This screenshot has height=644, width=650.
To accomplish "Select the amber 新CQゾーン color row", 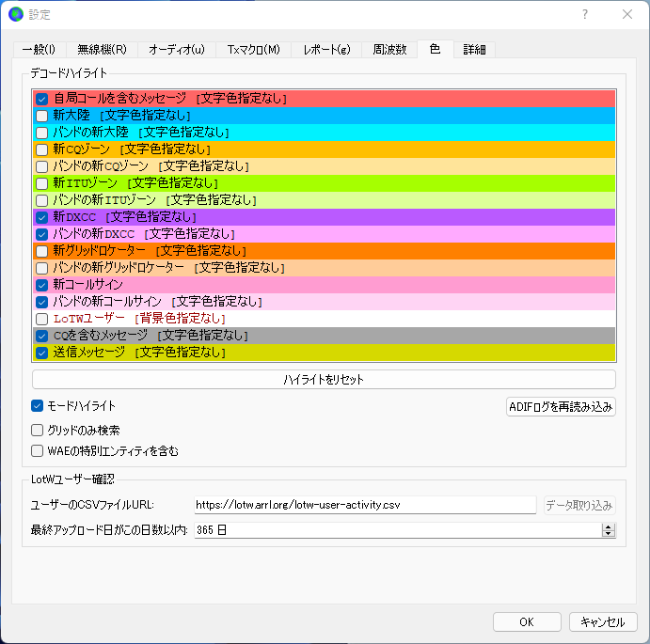I will pyautogui.click(x=325, y=149).
